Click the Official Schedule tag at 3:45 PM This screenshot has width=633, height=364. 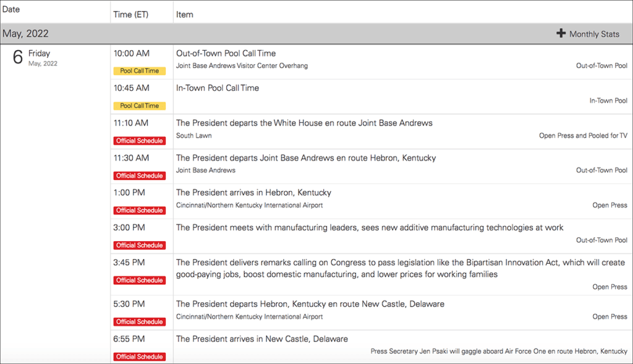pyautogui.click(x=139, y=281)
